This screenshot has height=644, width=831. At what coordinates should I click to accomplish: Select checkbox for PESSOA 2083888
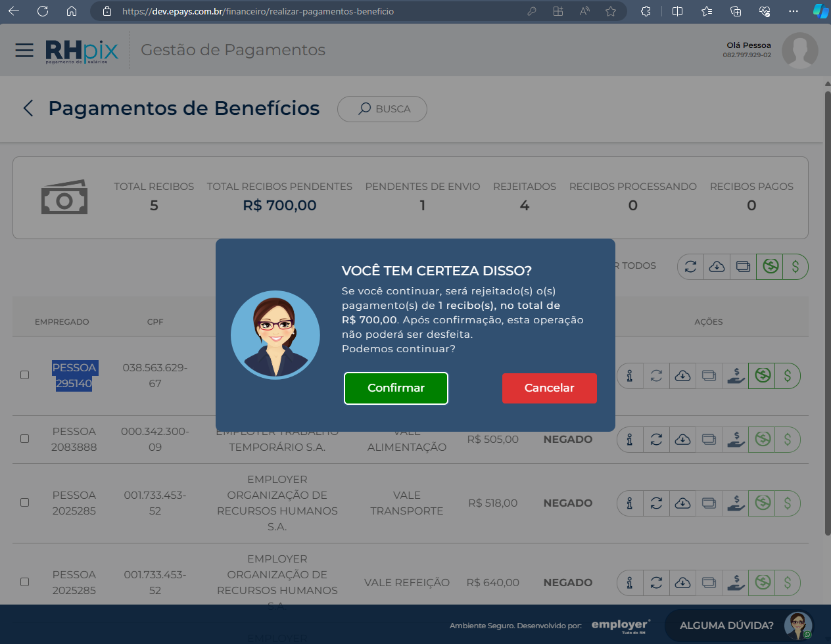[24, 438]
